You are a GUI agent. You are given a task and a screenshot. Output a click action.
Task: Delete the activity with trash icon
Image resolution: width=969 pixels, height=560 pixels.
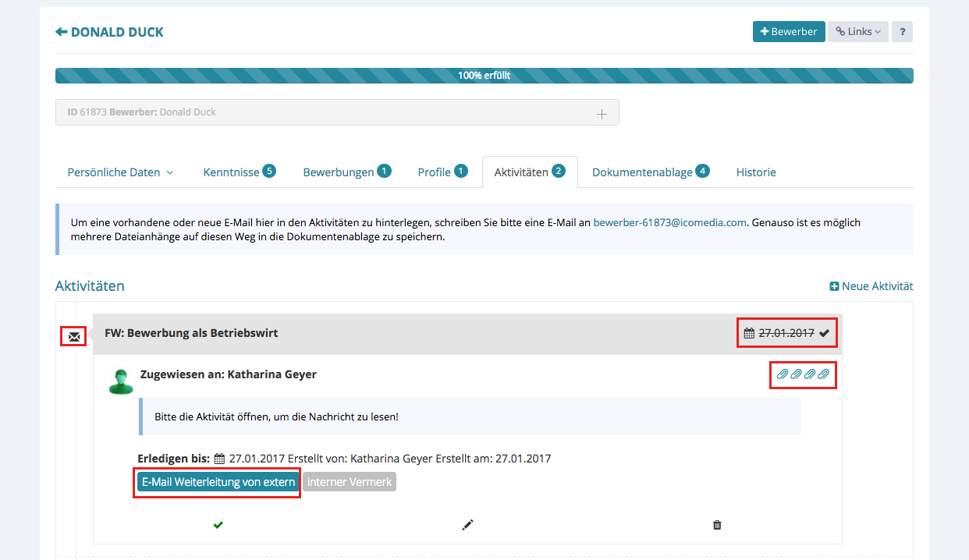[717, 525]
